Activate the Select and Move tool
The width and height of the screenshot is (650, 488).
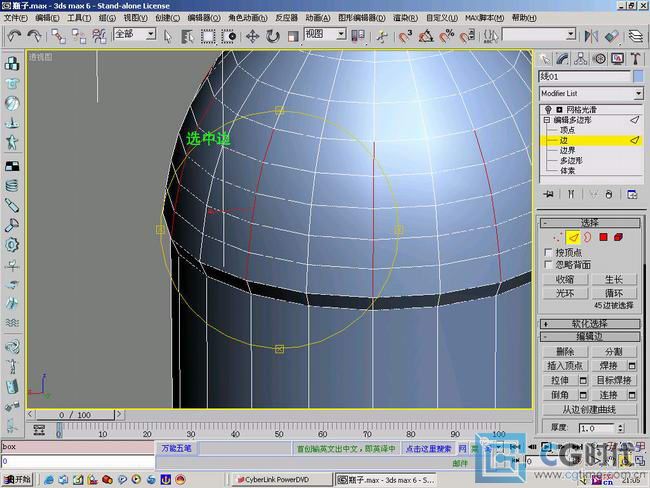pos(252,36)
